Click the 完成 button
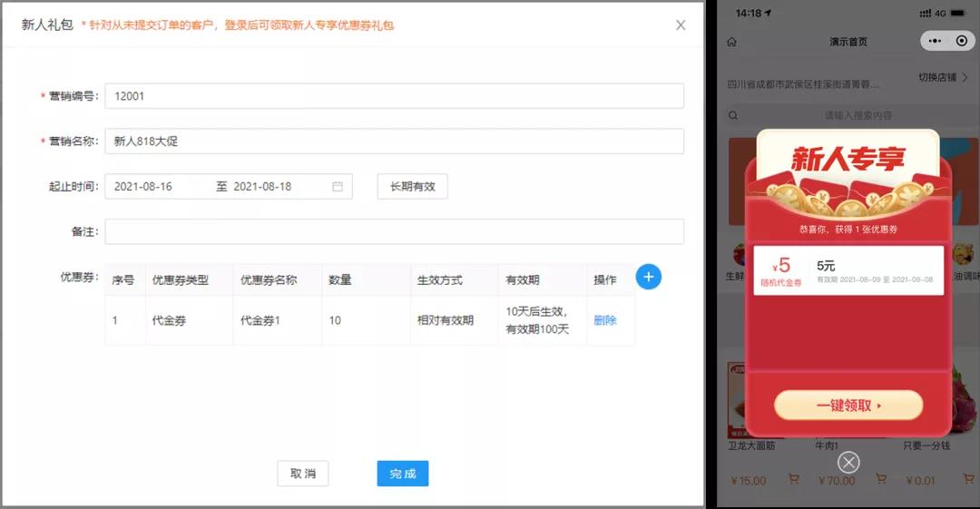The height and width of the screenshot is (509, 980). pyautogui.click(x=402, y=474)
